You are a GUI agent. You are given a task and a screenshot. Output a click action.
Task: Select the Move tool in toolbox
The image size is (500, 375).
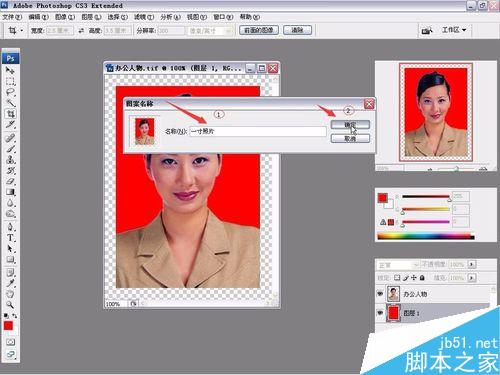click(x=10, y=71)
